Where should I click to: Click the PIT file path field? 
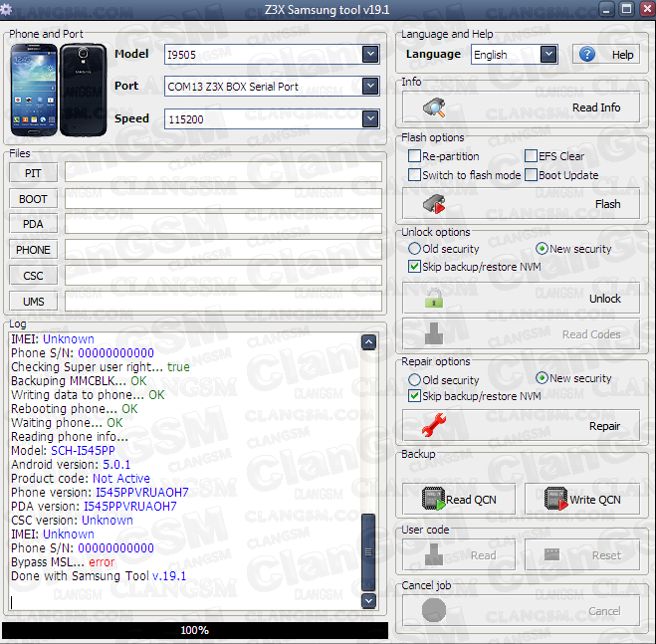click(x=223, y=172)
